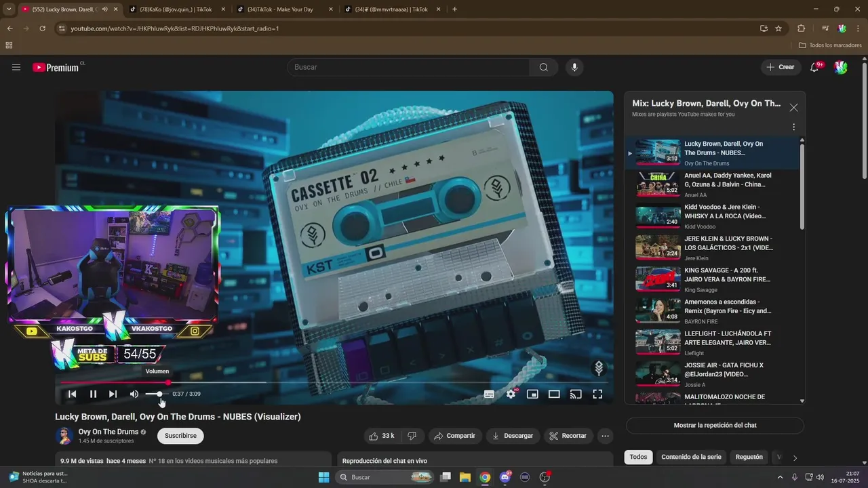Click the Descargar download button
This screenshot has height=488, width=868.
point(513,436)
